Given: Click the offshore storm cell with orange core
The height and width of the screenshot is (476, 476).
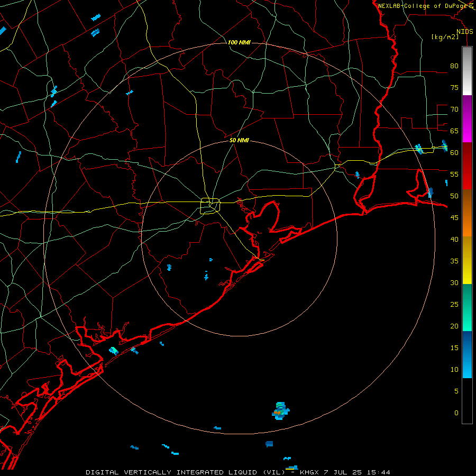Looking at the screenshot, I should pyautogui.click(x=280, y=411).
